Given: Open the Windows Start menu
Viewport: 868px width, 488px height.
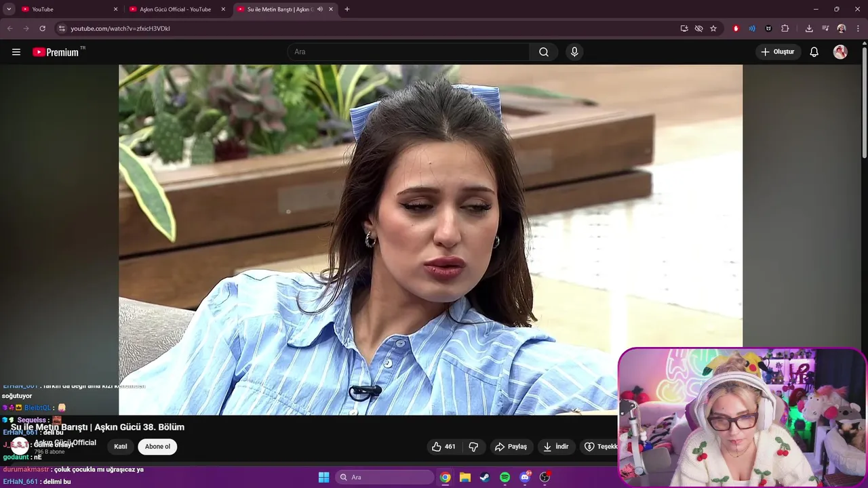Looking at the screenshot, I should tap(323, 477).
